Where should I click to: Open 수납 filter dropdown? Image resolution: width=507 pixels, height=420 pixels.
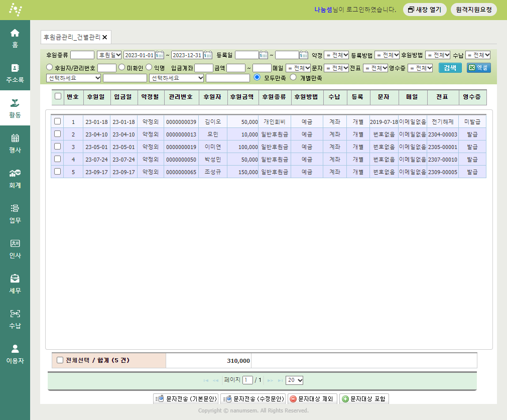pos(478,55)
